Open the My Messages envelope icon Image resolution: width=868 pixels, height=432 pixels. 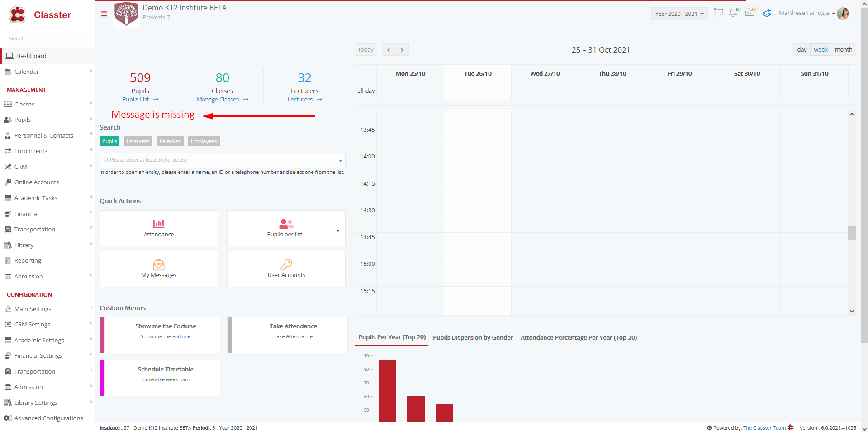[x=159, y=264]
